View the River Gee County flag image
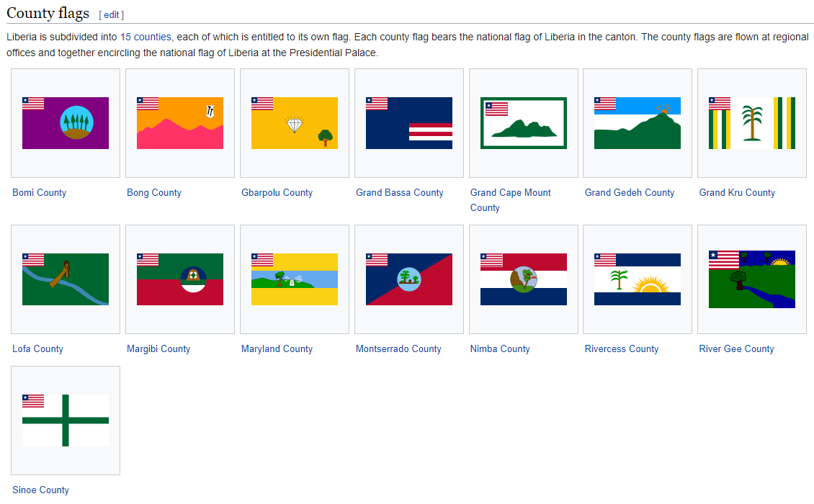The image size is (814, 504). coord(752,279)
